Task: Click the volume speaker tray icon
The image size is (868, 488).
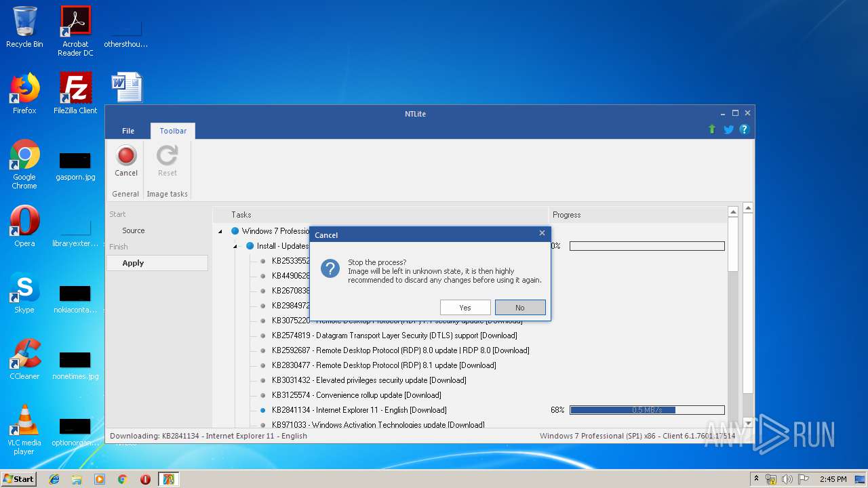Action: pos(787,479)
